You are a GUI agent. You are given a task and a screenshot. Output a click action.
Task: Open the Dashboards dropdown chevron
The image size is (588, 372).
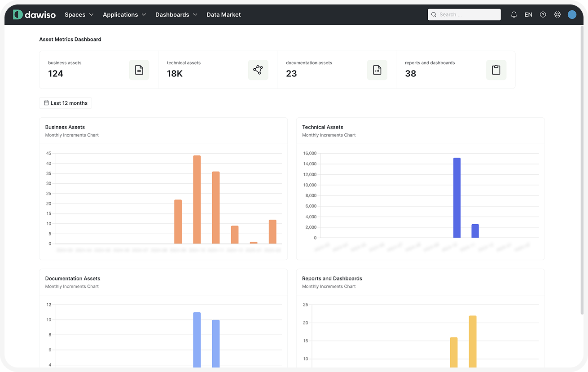(x=195, y=14)
